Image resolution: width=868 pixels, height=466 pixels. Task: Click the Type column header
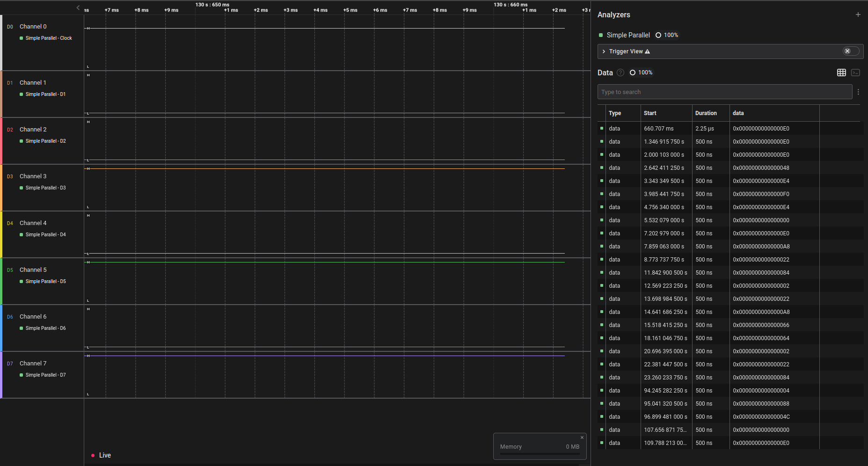615,113
